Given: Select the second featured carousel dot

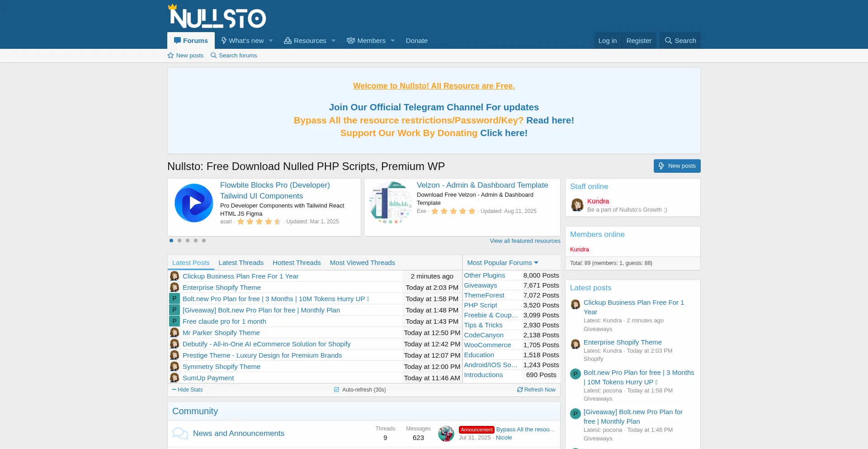Looking at the screenshot, I should (x=179, y=241).
